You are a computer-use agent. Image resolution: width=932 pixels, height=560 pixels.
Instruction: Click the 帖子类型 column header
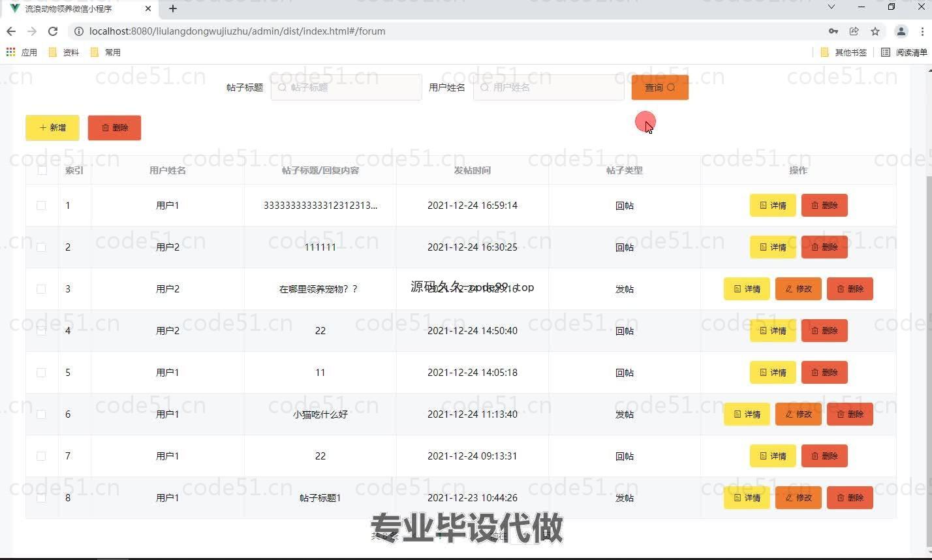[625, 170]
